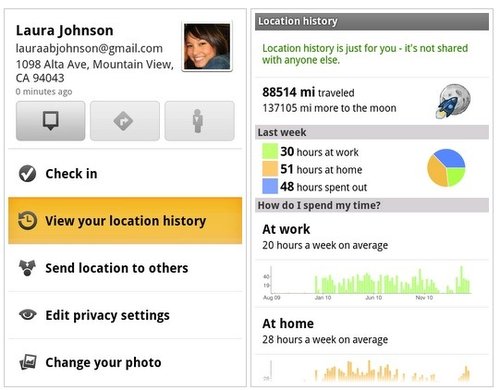This screenshot has height=390, width=500.
Task: Choose Send location to others
Action: (125, 268)
